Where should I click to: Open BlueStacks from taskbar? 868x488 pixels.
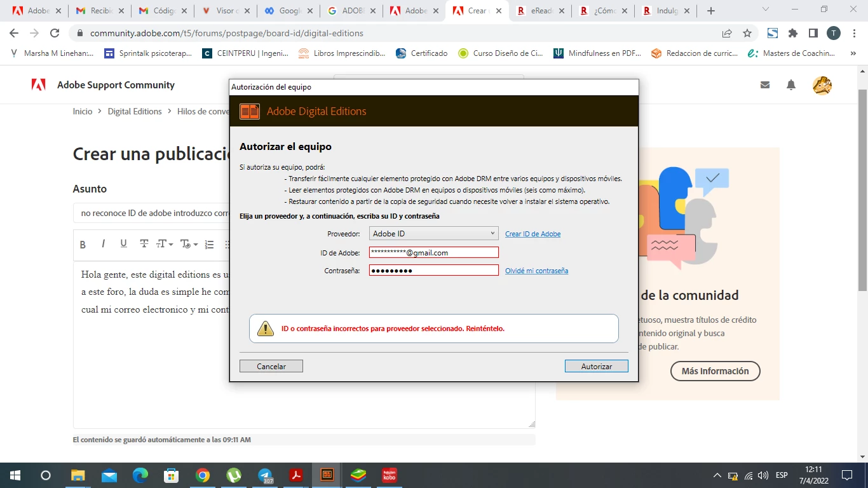[358, 475]
